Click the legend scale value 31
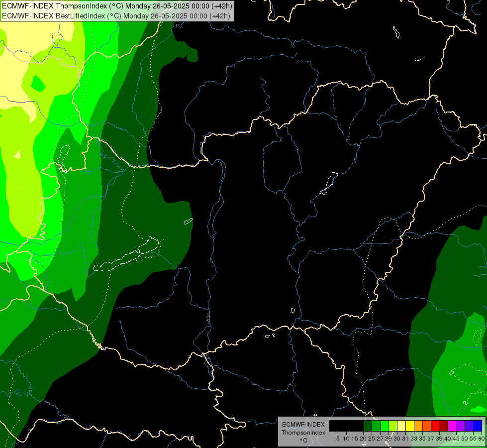Screen dimensions: 487x448 click(405, 439)
